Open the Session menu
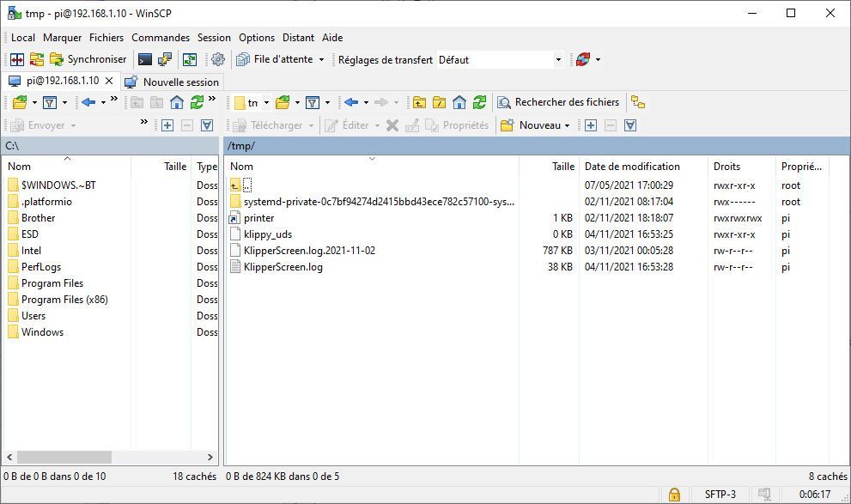The height and width of the screenshot is (504, 851). 214,38
